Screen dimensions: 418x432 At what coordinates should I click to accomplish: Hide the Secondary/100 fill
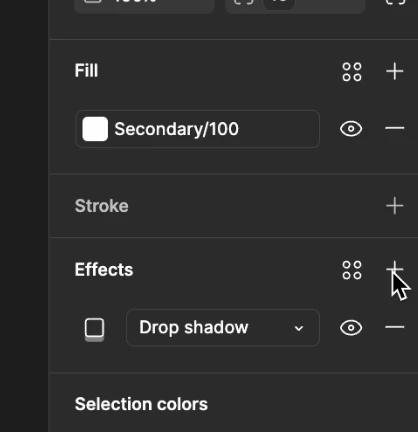pos(351,129)
